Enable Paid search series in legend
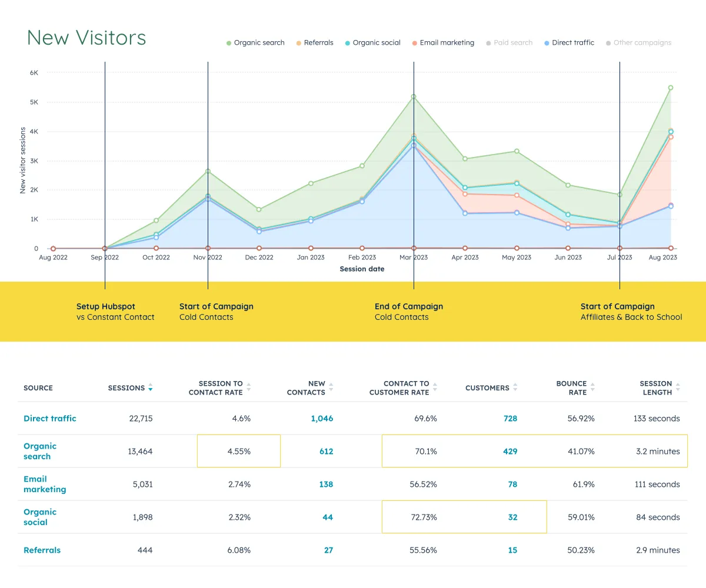The height and width of the screenshot is (588, 706). click(509, 43)
